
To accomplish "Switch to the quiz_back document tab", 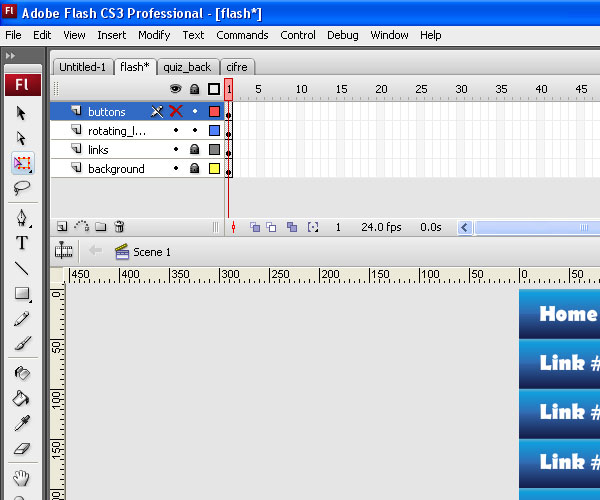I will (x=187, y=67).
